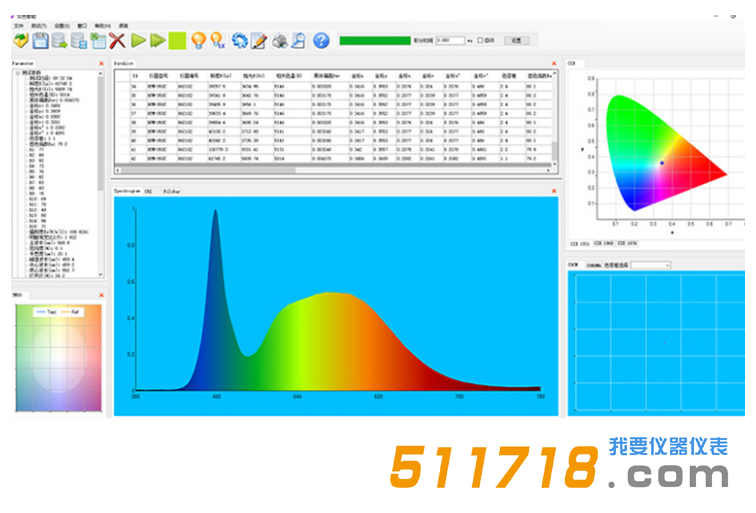Image resolution: width=756 pixels, height=513 pixels.
Task: Click the first light bulb icon
Action: coord(198,41)
